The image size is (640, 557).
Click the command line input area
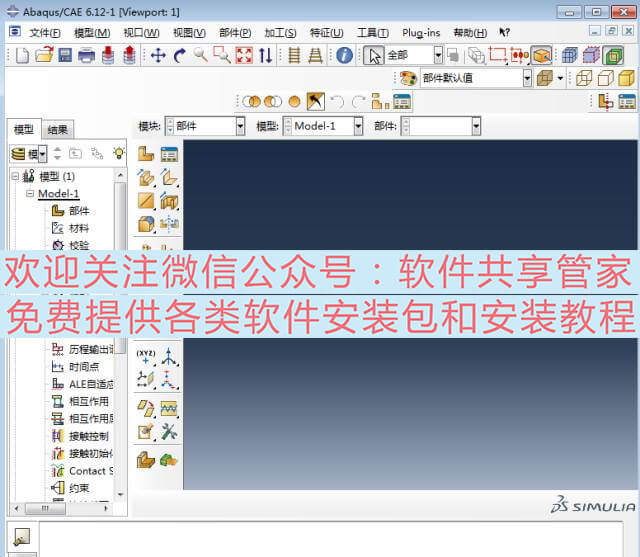(331, 539)
